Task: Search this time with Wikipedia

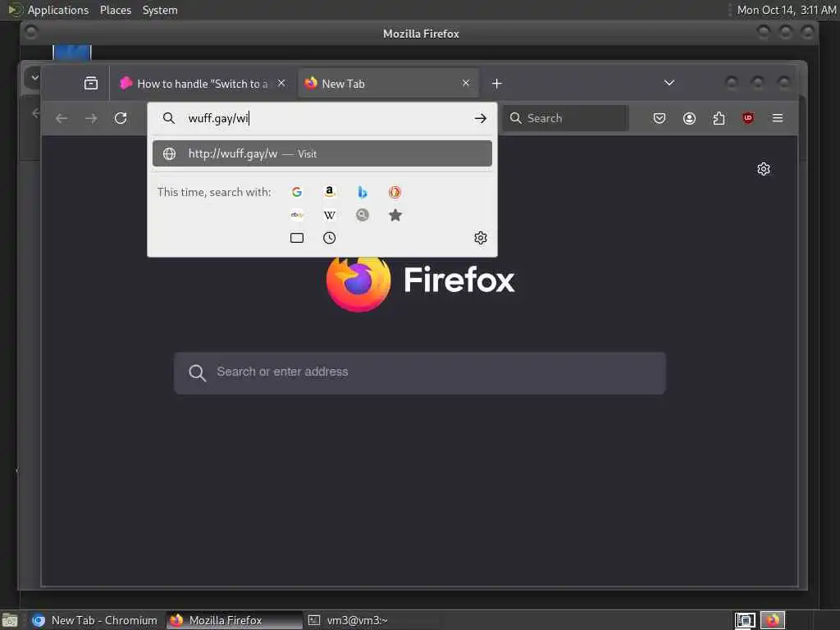Action: click(330, 215)
